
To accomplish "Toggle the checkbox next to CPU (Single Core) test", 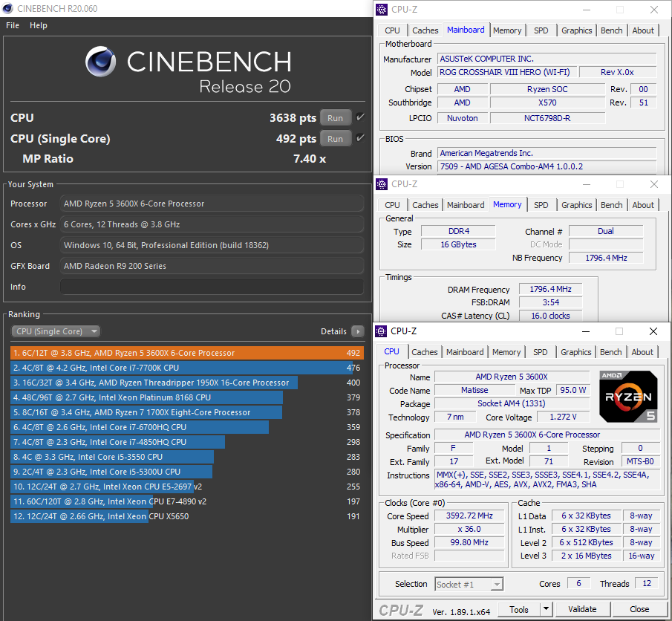I will click(x=360, y=137).
